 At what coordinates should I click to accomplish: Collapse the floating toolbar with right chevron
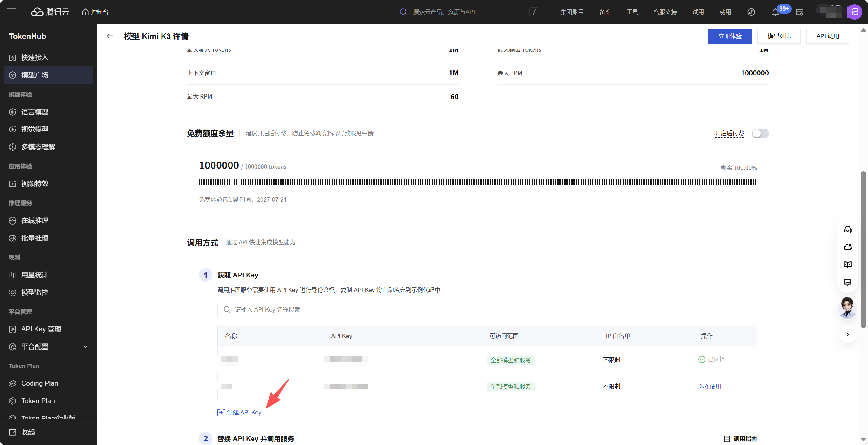847,334
